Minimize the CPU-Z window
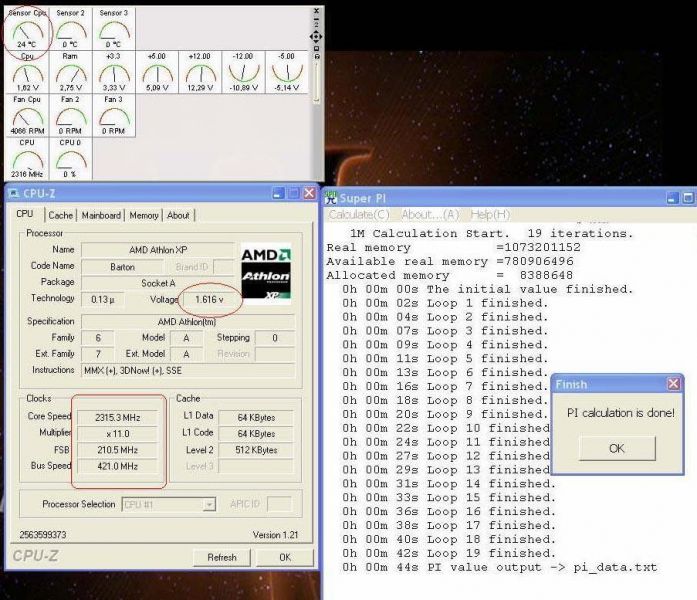The image size is (697, 600). tap(278, 193)
